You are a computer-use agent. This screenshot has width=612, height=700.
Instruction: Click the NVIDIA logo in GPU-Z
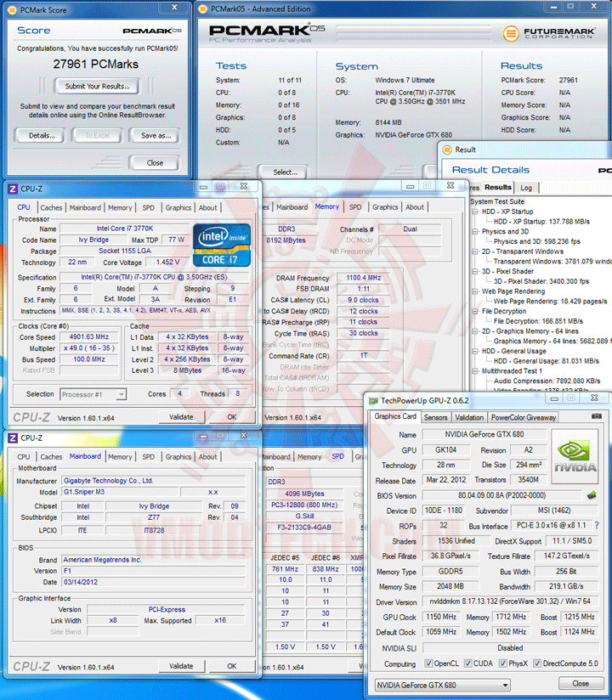point(575,456)
